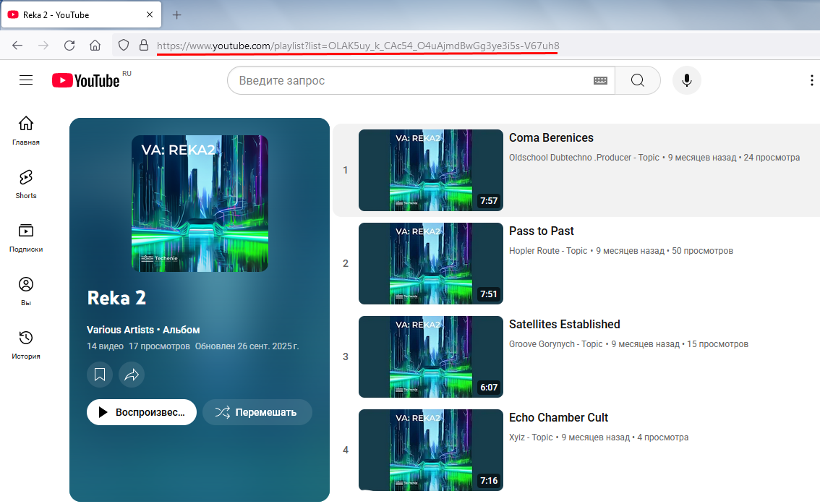Start voice search with microphone
Viewport: 820px width, 504px height.
(686, 80)
